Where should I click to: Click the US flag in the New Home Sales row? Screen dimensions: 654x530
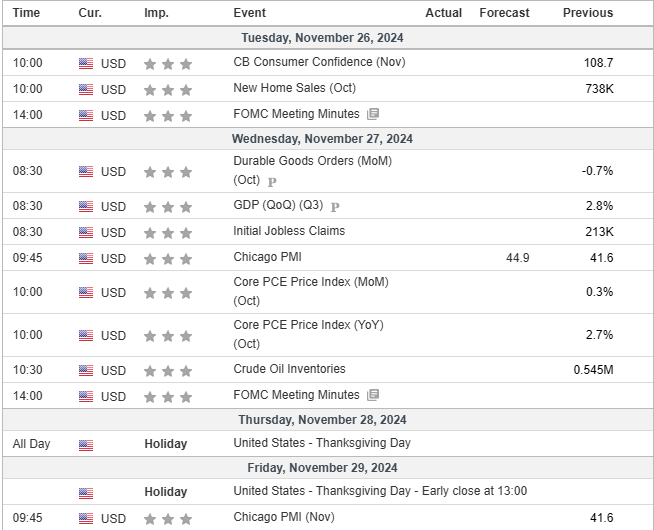point(86,89)
